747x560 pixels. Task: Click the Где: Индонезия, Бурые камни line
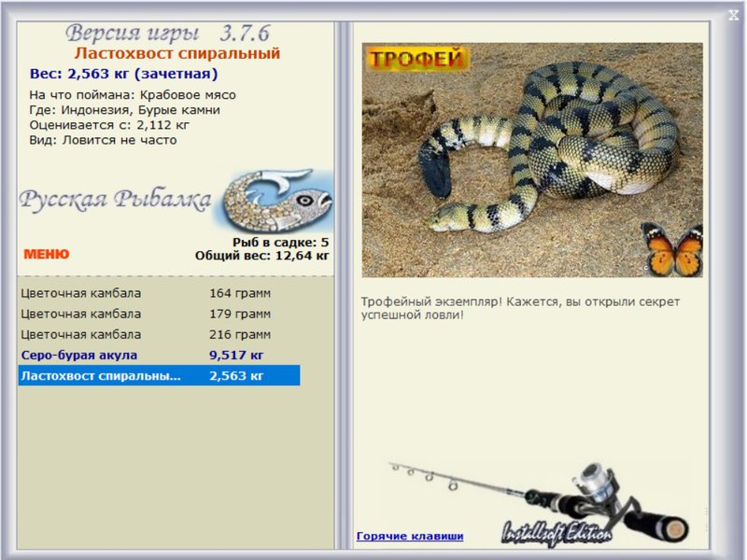tap(125, 110)
